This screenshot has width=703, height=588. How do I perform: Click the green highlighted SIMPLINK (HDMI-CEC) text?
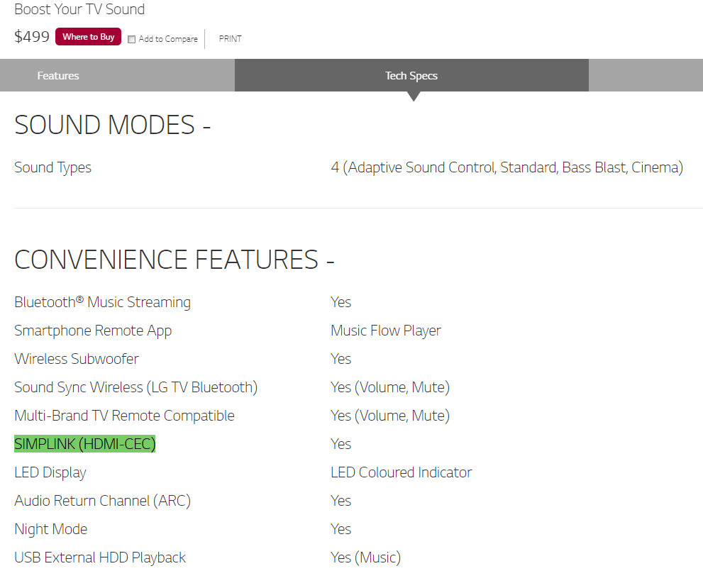tap(84, 444)
